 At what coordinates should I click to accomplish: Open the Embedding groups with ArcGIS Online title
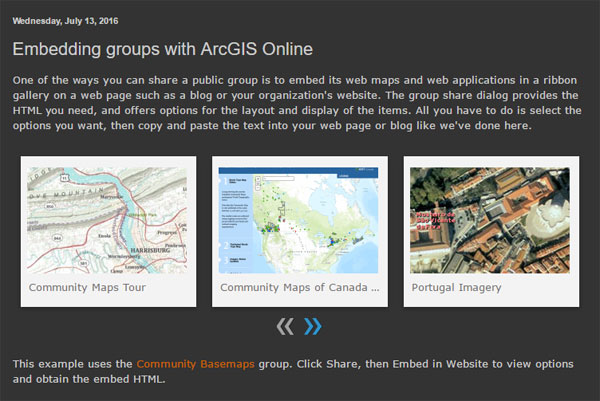(163, 49)
